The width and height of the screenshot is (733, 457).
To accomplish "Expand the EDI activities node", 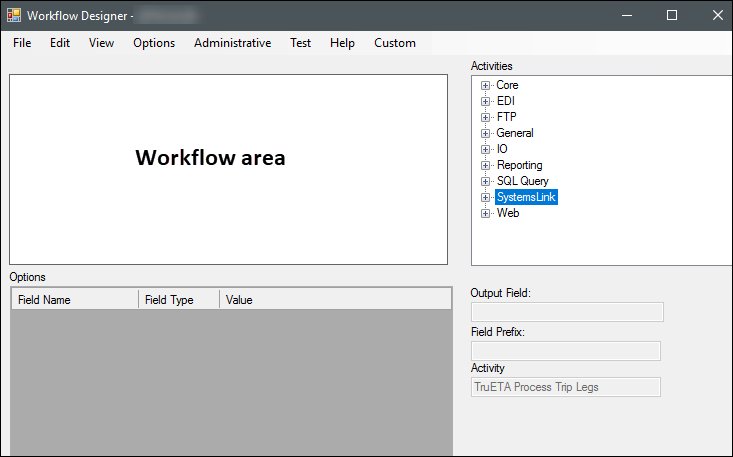I will click(485, 101).
